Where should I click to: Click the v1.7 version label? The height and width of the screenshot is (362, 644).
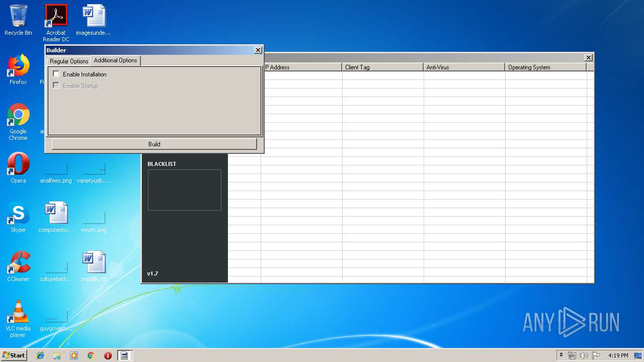152,274
